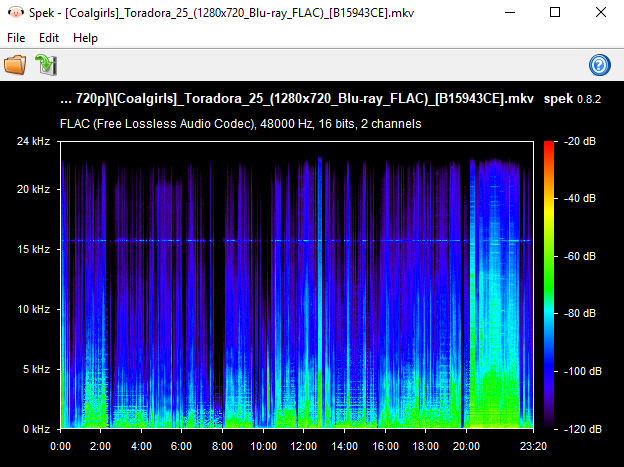Open the Edit menu
The image size is (624, 467).
pos(49,38)
